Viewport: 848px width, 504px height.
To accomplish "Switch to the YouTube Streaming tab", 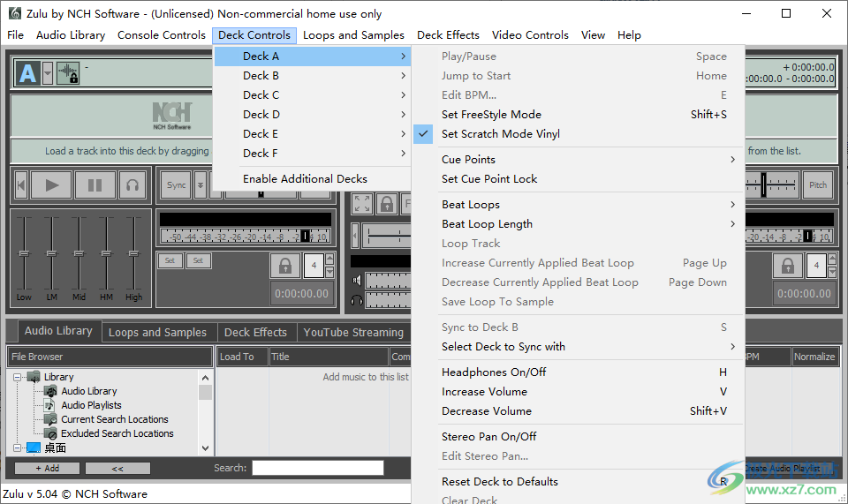I will point(353,333).
